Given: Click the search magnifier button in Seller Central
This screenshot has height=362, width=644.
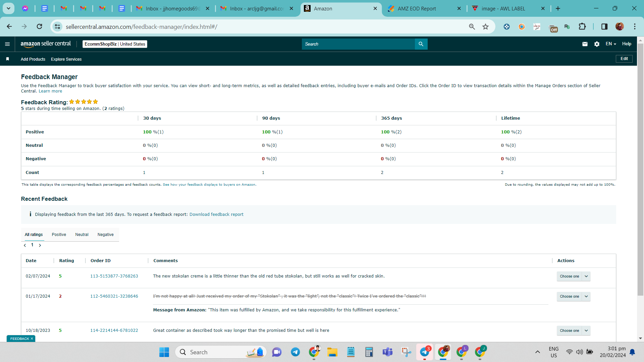Looking at the screenshot, I should [421, 44].
